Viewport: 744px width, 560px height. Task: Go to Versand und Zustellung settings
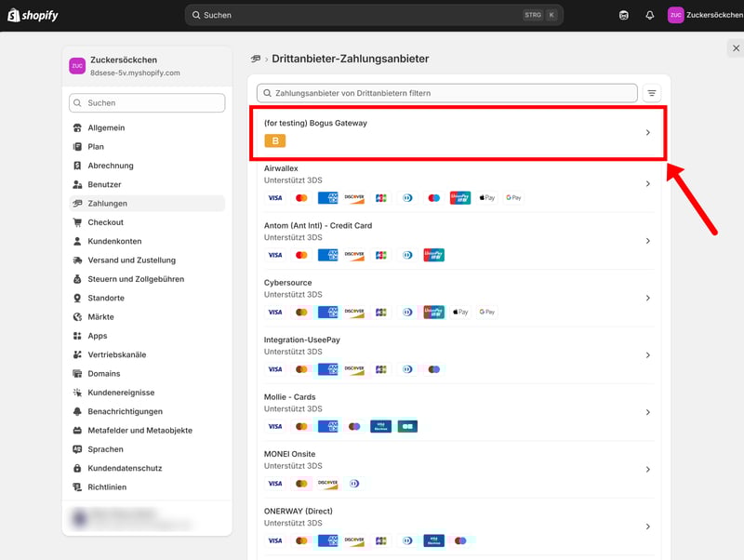tap(131, 260)
